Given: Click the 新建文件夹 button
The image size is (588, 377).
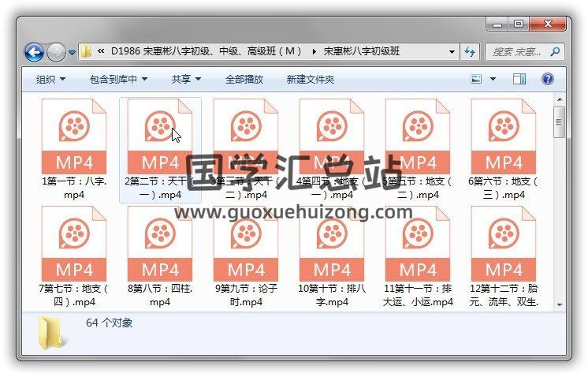Looking at the screenshot, I should tap(310, 80).
